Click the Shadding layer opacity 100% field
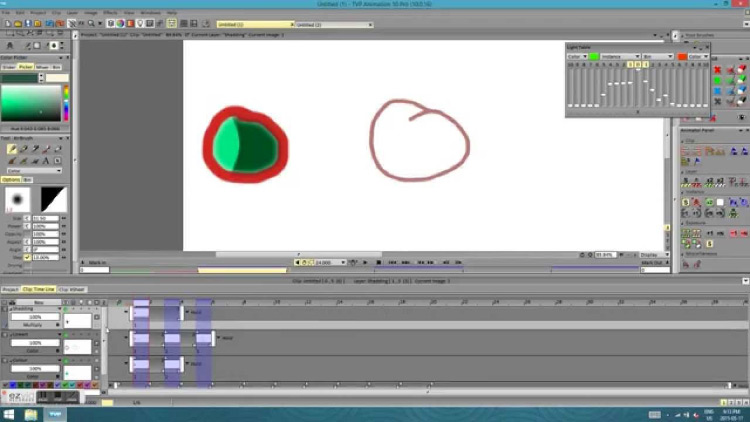 (x=35, y=317)
